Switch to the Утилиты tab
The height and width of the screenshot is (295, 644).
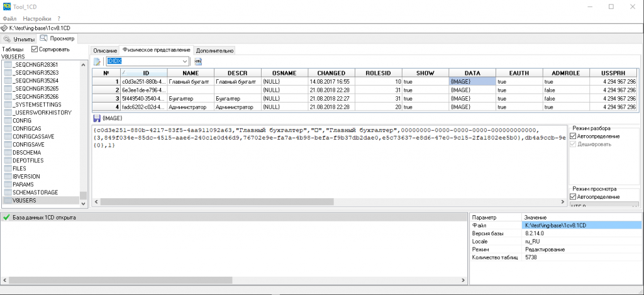click(x=19, y=39)
